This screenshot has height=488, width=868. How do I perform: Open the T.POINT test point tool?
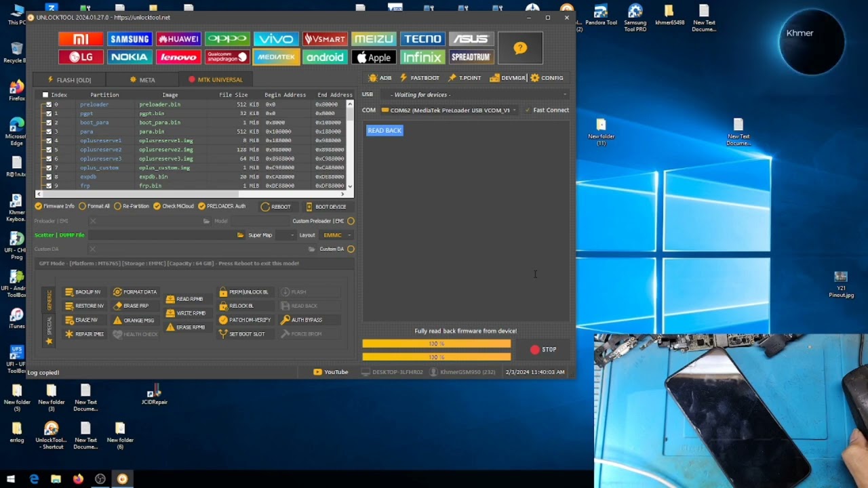(465, 78)
